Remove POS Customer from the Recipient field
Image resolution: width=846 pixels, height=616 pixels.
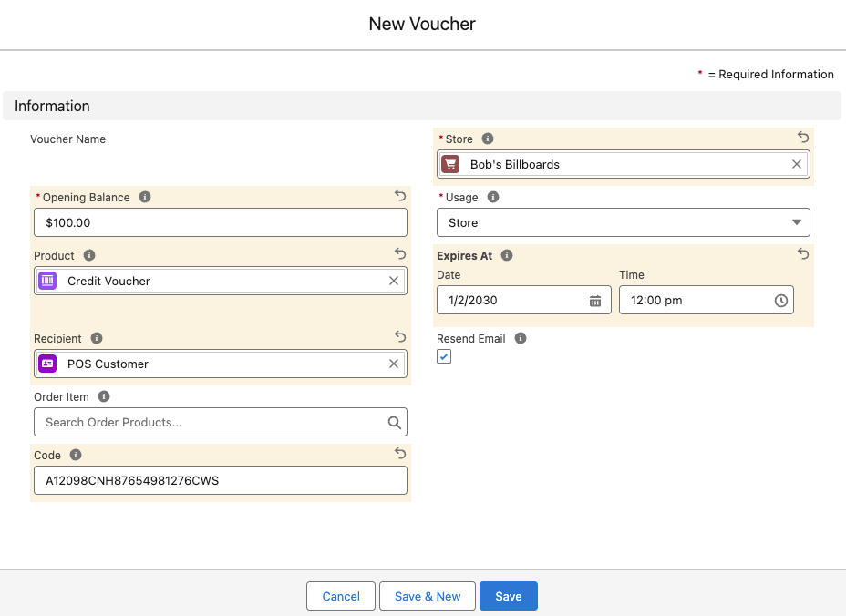click(x=394, y=364)
